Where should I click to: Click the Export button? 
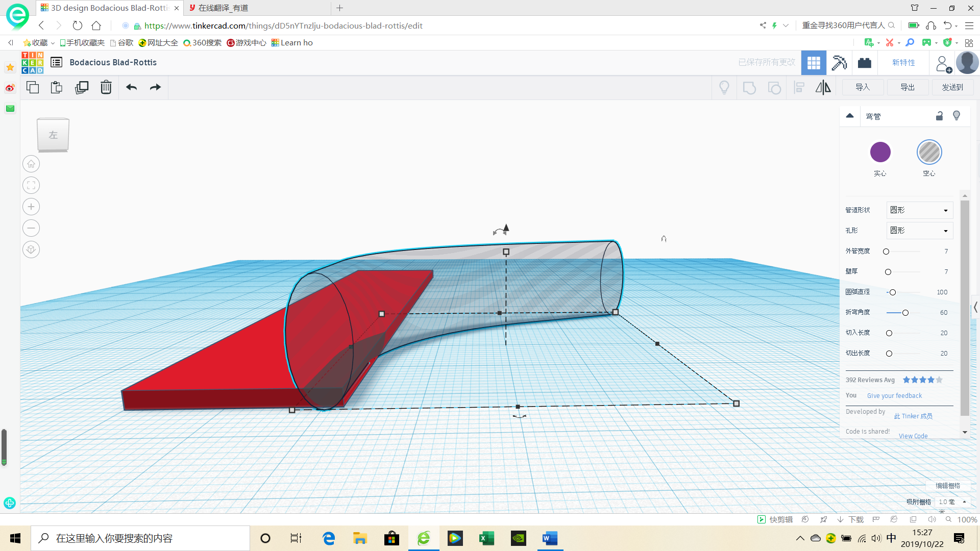tap(908, 87)
